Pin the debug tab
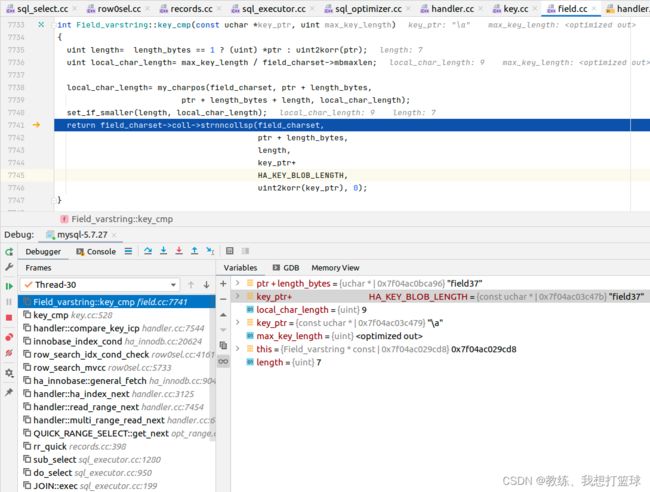This screenshot has width=650, height=492. click(9, 392)
